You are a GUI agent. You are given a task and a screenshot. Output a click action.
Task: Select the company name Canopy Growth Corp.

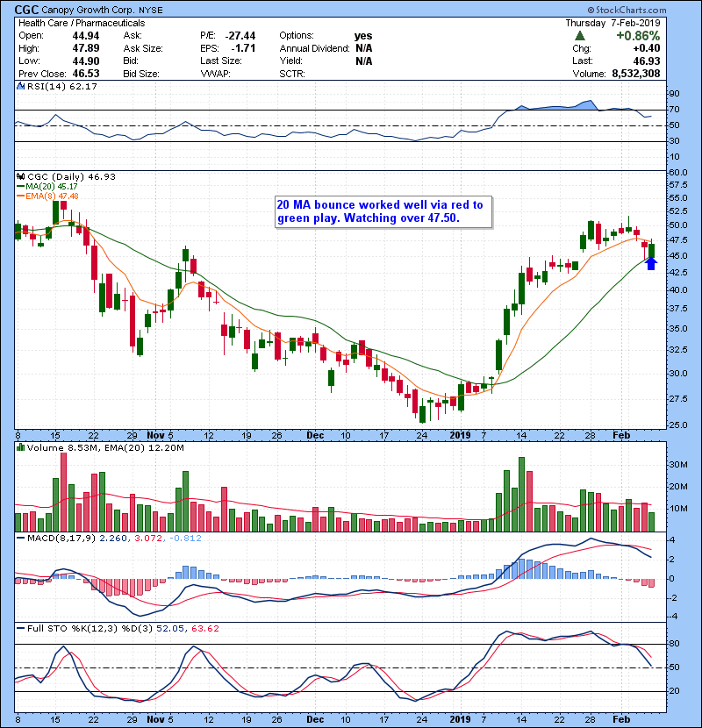click(x=89, y=10)
